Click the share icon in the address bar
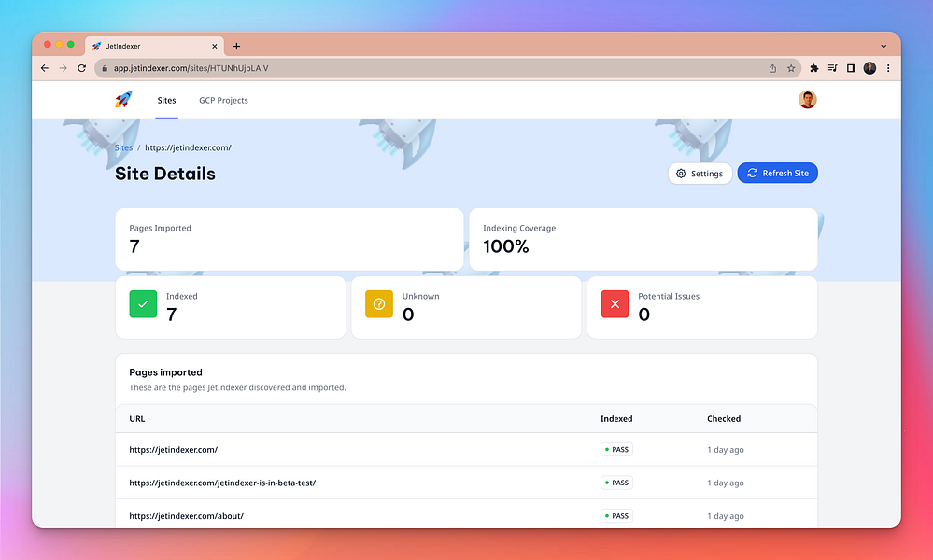Image resolution: width=933 pixels, height=560 pixels. tap(772, 68)
